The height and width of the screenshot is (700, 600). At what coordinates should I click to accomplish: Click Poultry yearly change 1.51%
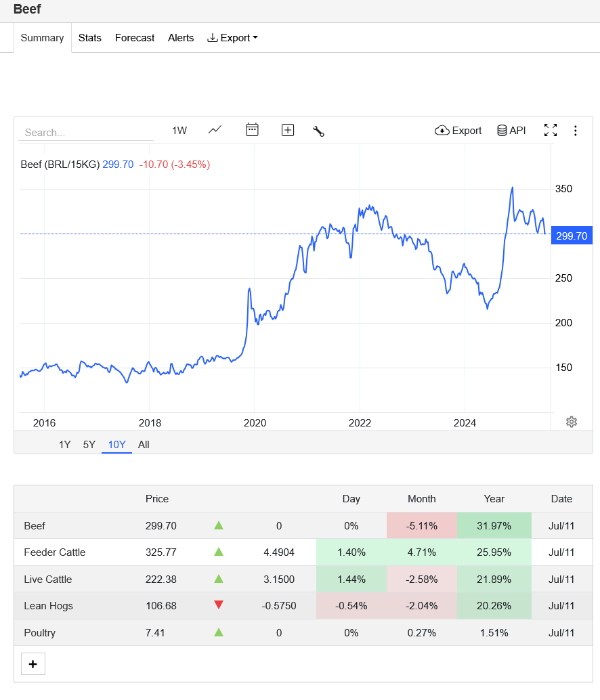click(x=494, y=632)
